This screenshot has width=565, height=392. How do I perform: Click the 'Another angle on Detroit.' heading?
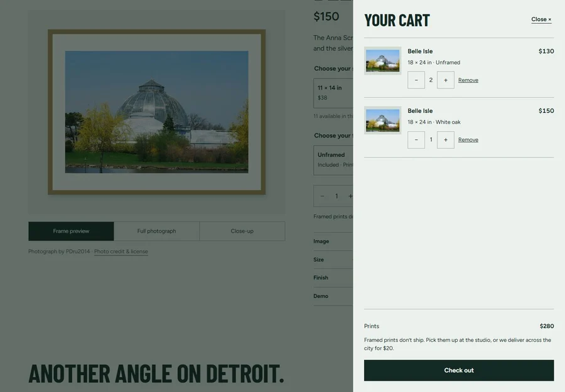point(156,373)
